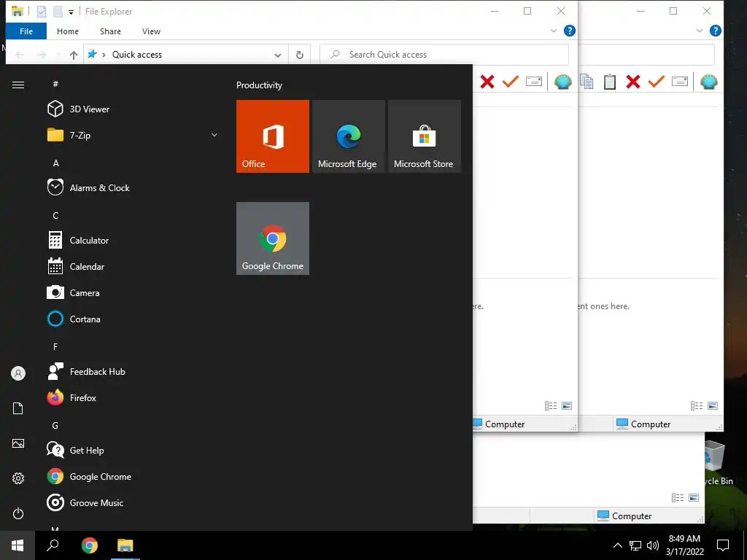Jump to letter C section header
Viewport: 747px width, 560px height.
tap(55, 216)
